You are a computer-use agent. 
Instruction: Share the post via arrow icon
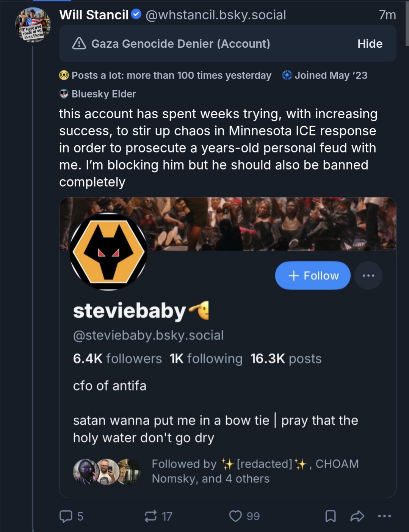tap(357, 516)
